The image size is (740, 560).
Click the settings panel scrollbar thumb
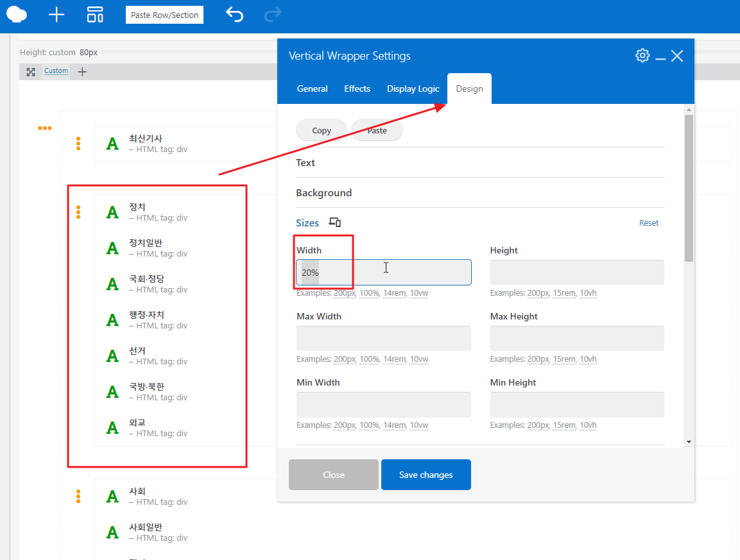[689, 188]
